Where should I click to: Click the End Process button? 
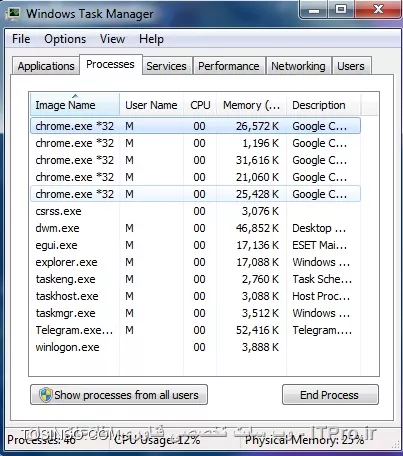(330, 395)
